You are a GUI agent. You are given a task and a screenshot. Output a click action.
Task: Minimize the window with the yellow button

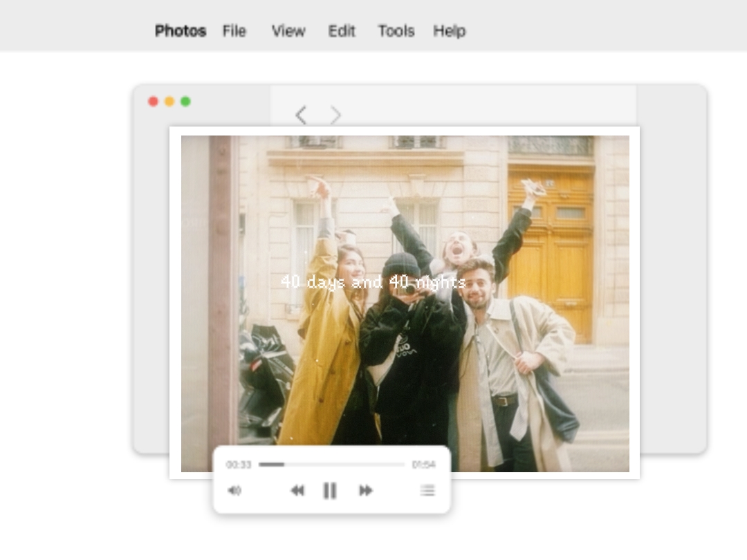(169, 102)
